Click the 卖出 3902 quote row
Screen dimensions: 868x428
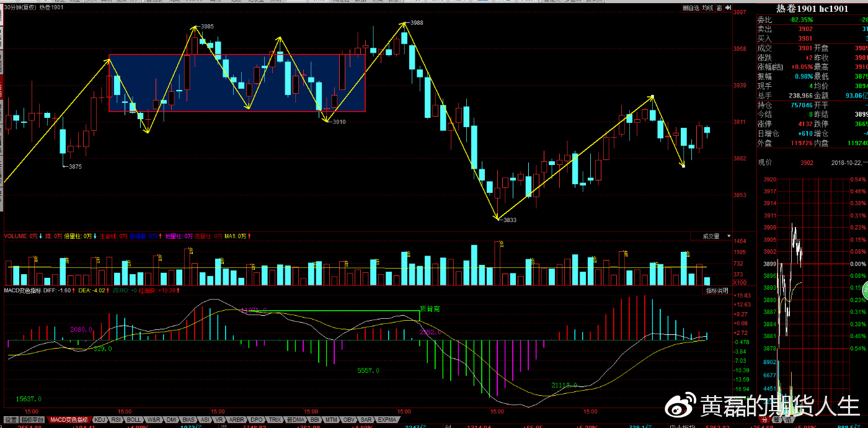(812, 29)
